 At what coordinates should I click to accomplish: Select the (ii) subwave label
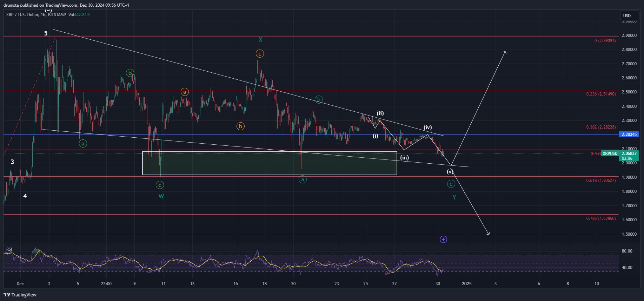point(380,113)
